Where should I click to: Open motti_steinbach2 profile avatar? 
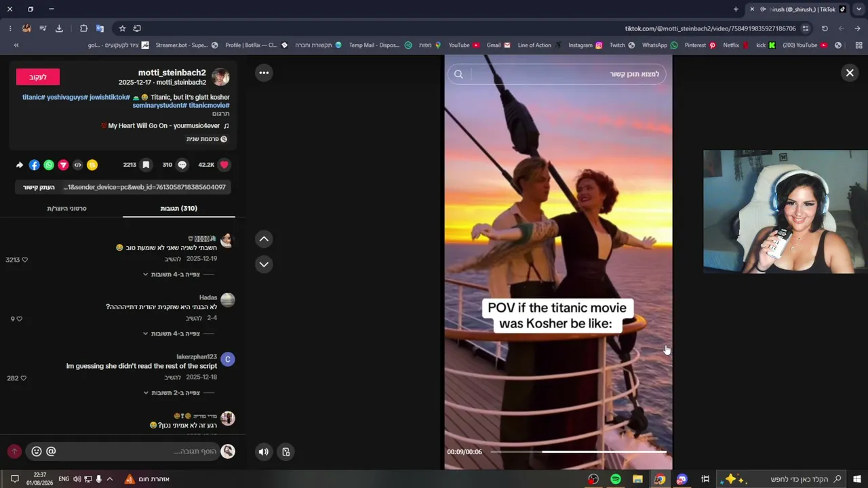tap(220, 77)
